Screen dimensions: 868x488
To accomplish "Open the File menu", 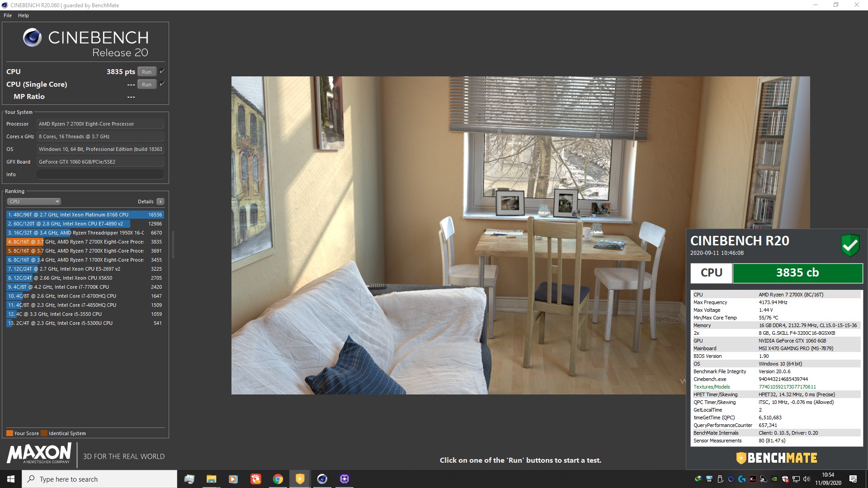I will coord(8,15).
